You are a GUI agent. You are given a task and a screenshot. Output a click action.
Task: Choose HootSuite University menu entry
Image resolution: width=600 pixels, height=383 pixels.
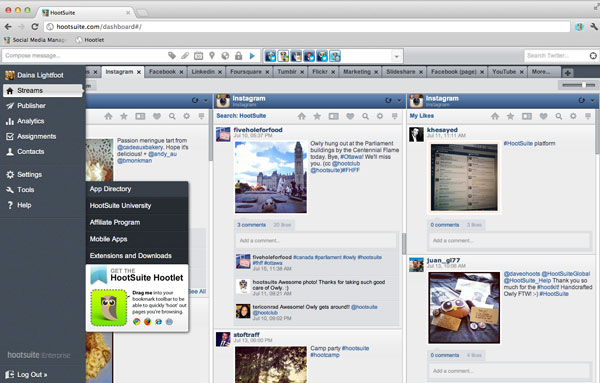pyautogui.click(x=137, y=205)
